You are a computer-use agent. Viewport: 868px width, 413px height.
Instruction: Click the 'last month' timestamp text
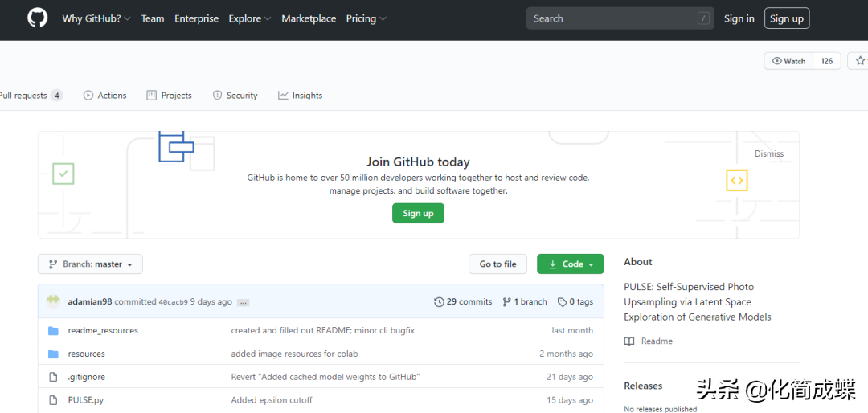point(572,330)
